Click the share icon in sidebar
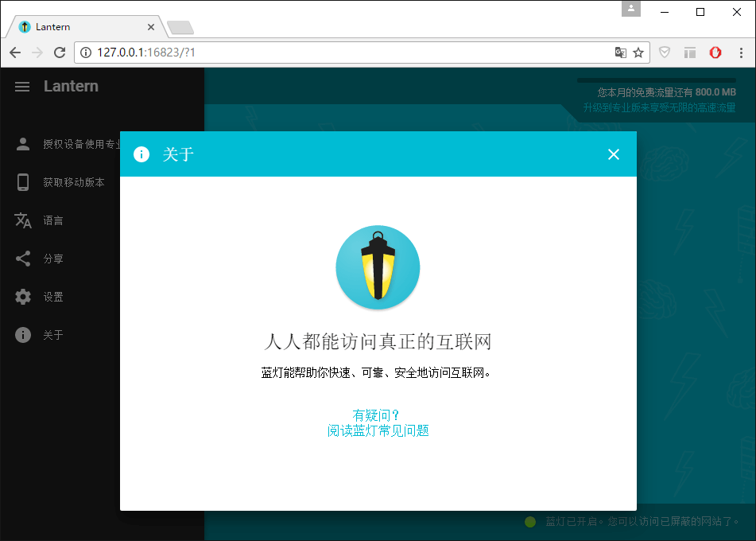The height and width of the screenshot is (541, 756). (x=23, y=259)
